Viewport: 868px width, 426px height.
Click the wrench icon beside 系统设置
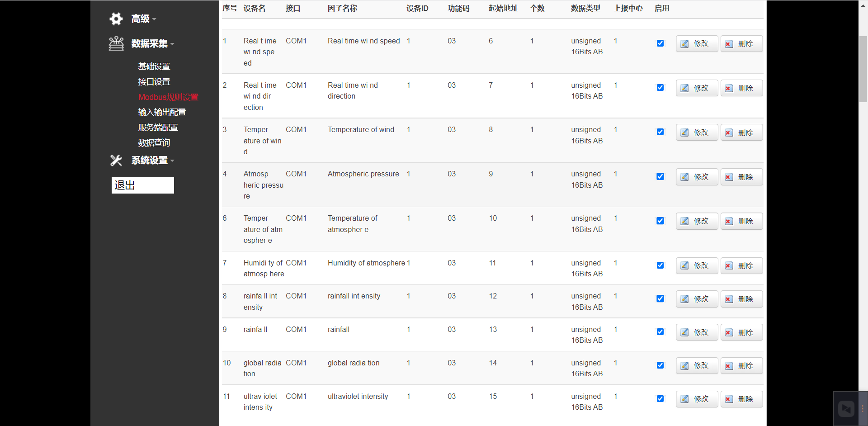pos(116,160)
